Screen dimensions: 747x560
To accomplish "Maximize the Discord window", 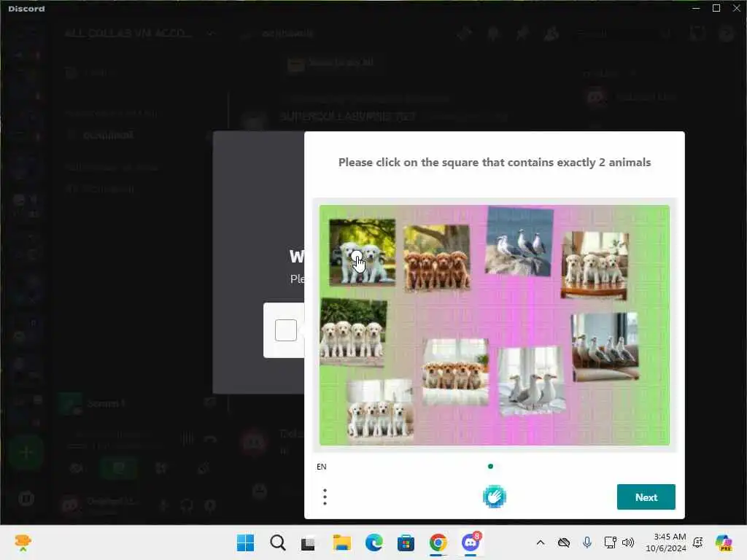I will [x=716, y=8].
